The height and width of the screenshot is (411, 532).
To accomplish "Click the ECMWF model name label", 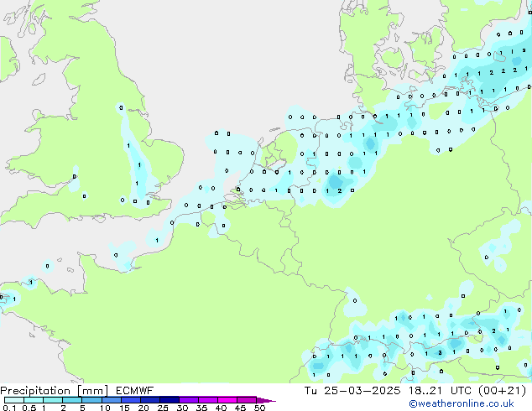I will (x=135, y=391).
